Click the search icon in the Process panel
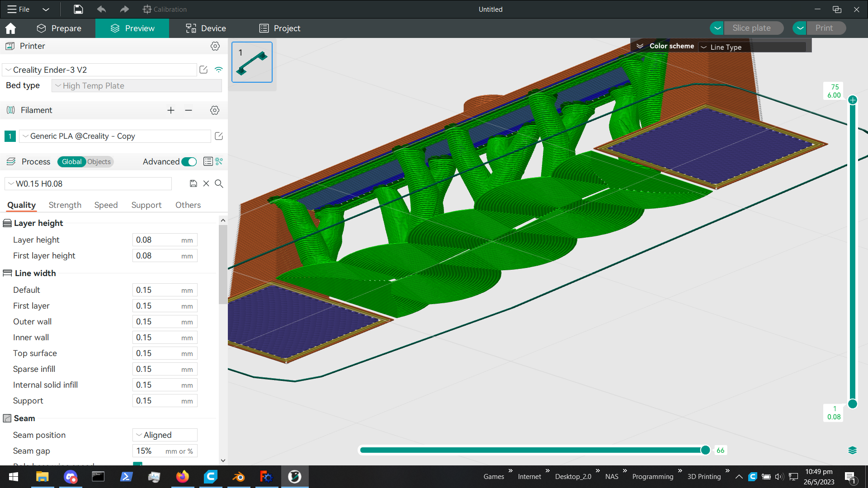This screenshot has height=488, width=868. [219, 183]
